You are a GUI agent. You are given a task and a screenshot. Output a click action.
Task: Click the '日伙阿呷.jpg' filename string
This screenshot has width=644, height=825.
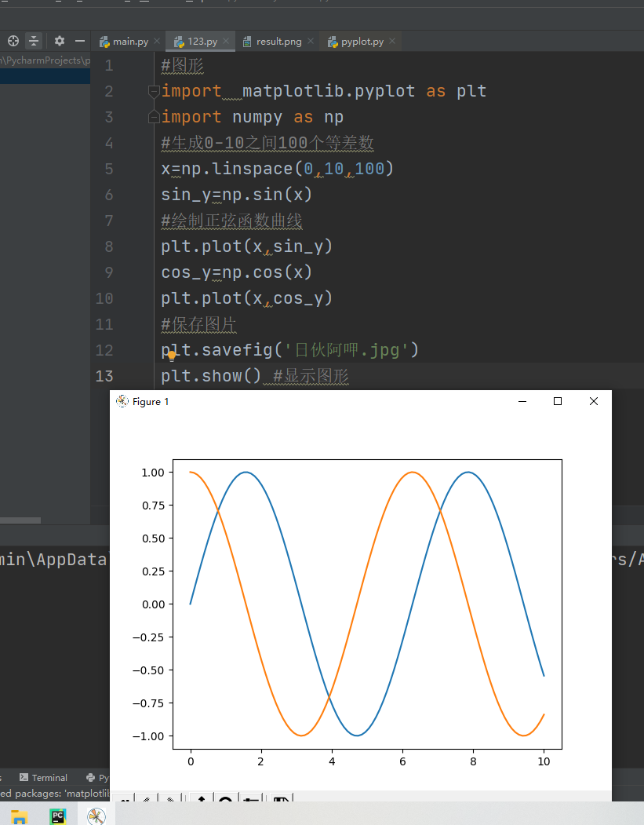coord(347,350)
